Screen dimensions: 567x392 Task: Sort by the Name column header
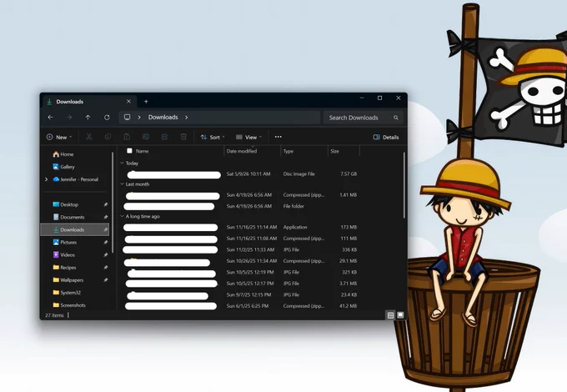[142, 151]
